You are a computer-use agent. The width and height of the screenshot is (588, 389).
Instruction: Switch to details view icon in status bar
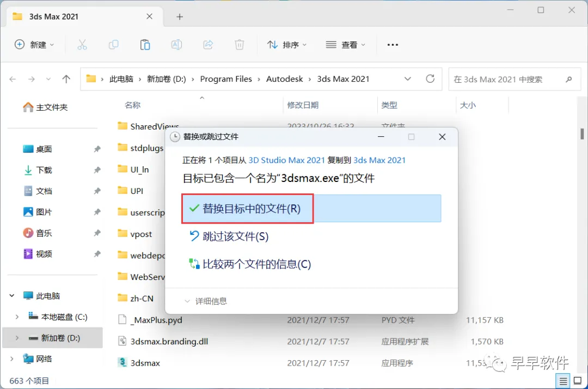click(x=563, y=381)
